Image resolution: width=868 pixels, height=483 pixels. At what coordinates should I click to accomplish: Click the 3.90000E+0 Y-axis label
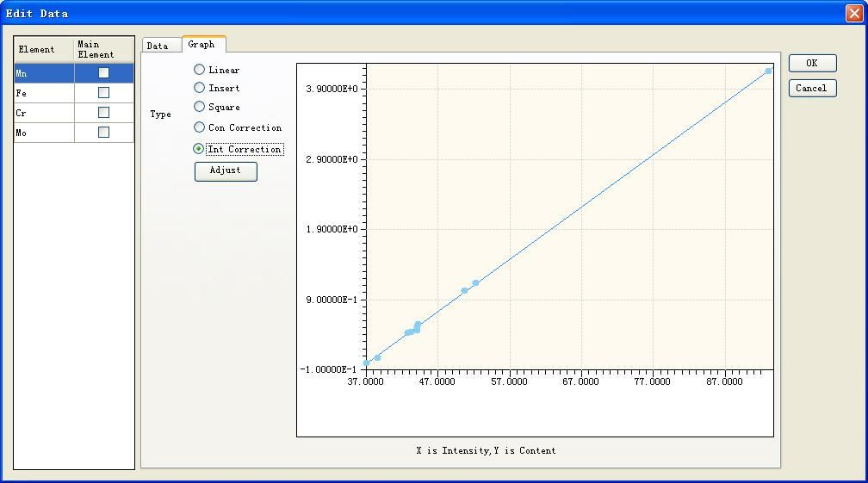pyautogui.click(x=332, y=89)
